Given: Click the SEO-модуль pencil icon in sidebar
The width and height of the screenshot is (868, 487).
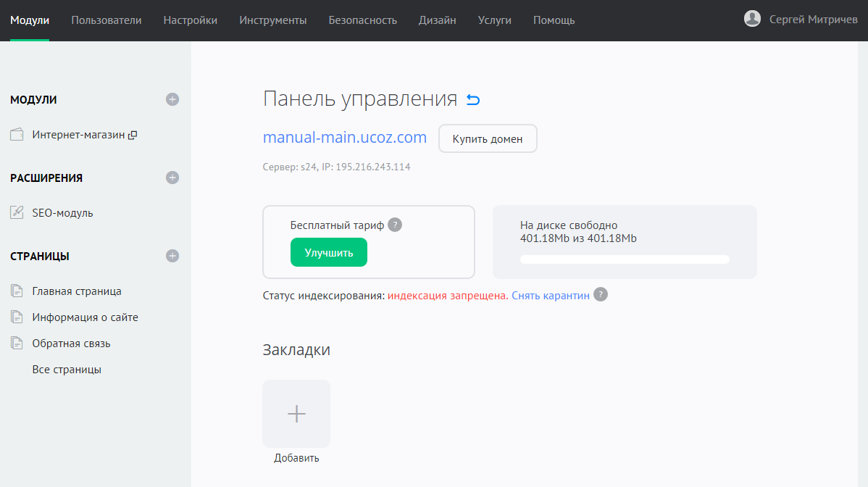Looking at the screenshot, I should pyautogui.click(x=17, y=213).
